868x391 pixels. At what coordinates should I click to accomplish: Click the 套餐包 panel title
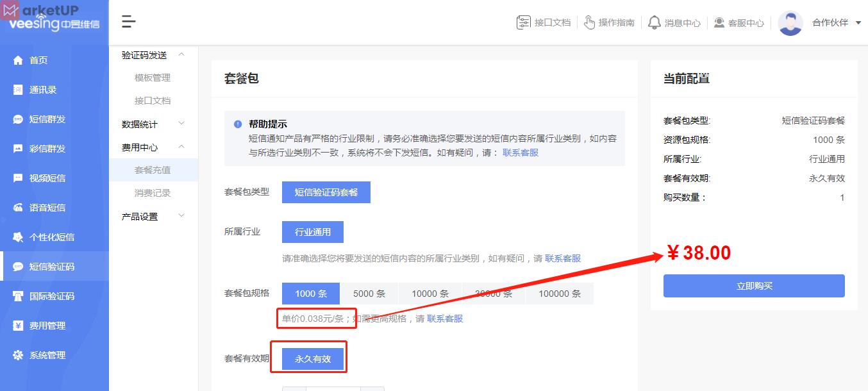[x=242, y=78]
